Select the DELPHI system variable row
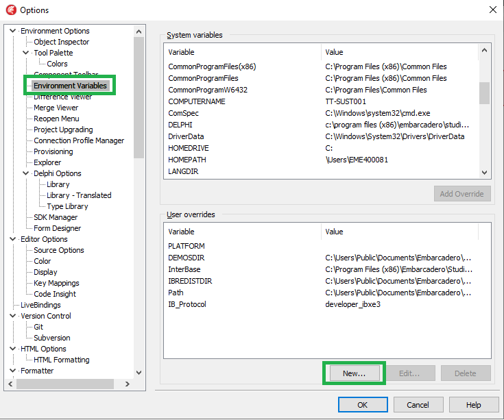 tap(322, 125)
